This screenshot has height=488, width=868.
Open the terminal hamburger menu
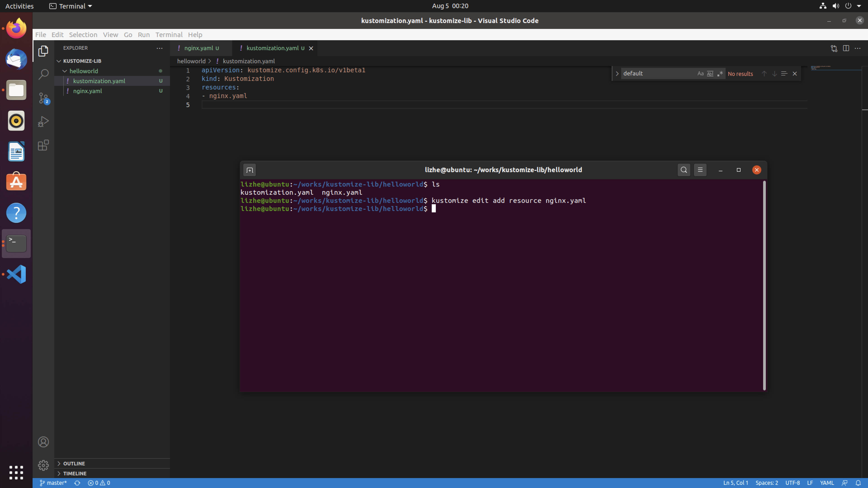[x=700, y=170]
